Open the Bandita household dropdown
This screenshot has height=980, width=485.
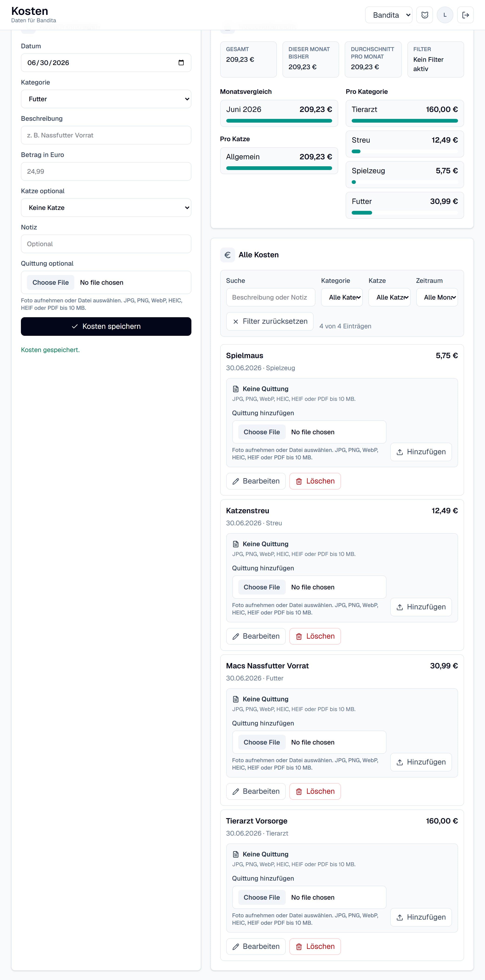tap(388, 15)
